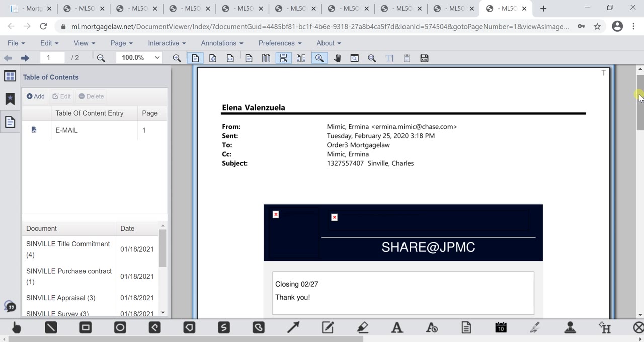This screenshot has width=644, height=342.
Task: Switch to vertical continuous display icon
Action: click(x=283, y=58)
